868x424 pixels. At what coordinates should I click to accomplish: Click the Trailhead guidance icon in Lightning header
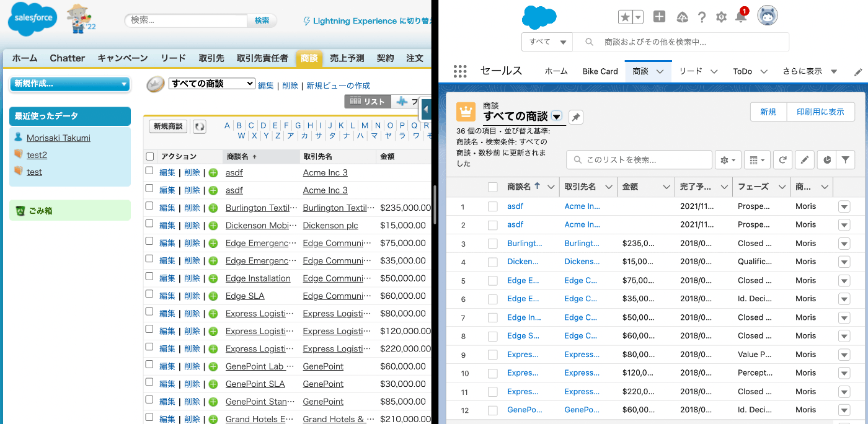[681, 17]
